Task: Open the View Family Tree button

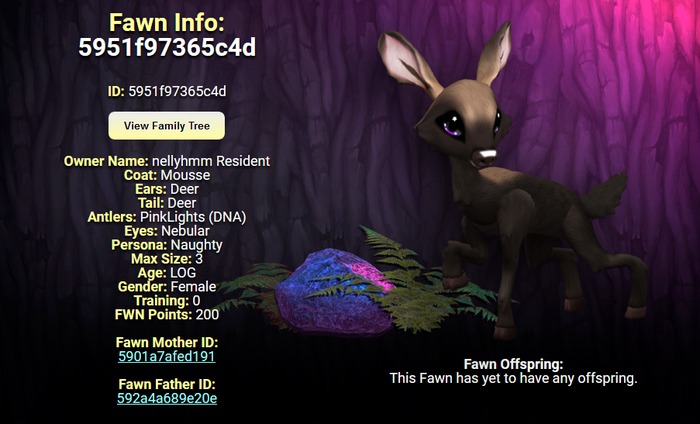Action: pos(167,125)
